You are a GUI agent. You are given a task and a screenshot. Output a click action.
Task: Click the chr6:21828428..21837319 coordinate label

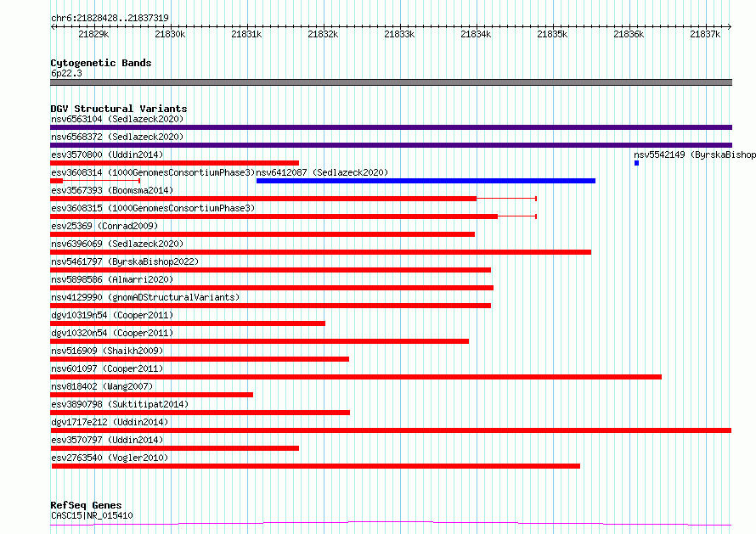(x=110, y=19)
